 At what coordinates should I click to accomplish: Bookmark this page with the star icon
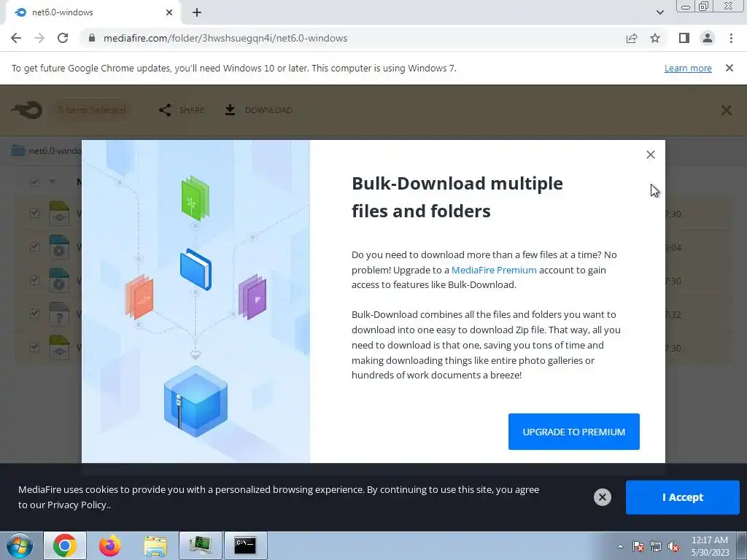coord(655,38)
